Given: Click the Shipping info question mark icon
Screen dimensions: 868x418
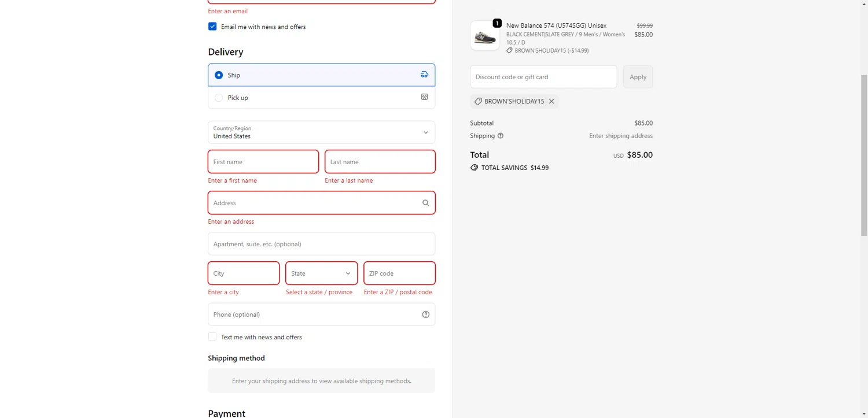Looking at the screenshot, I should pos(501,136).
